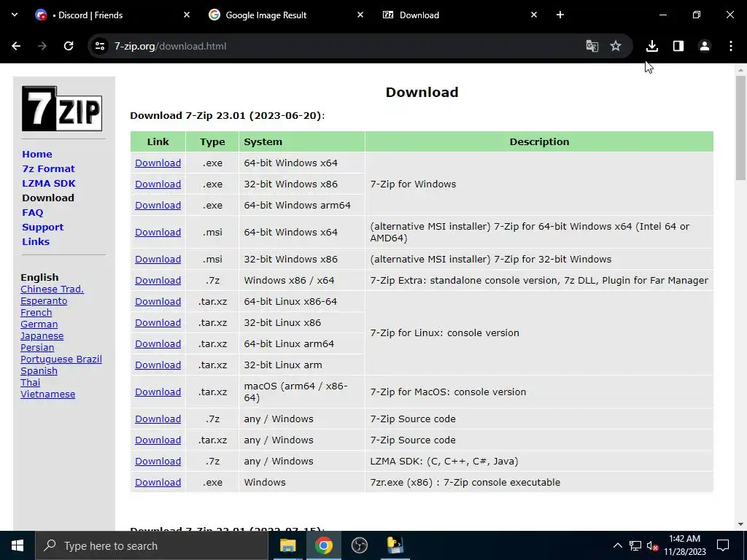The height and width of the screenshot is (560, 747).
Task: Open Links sidebar link
Action: tap(36, 242)
